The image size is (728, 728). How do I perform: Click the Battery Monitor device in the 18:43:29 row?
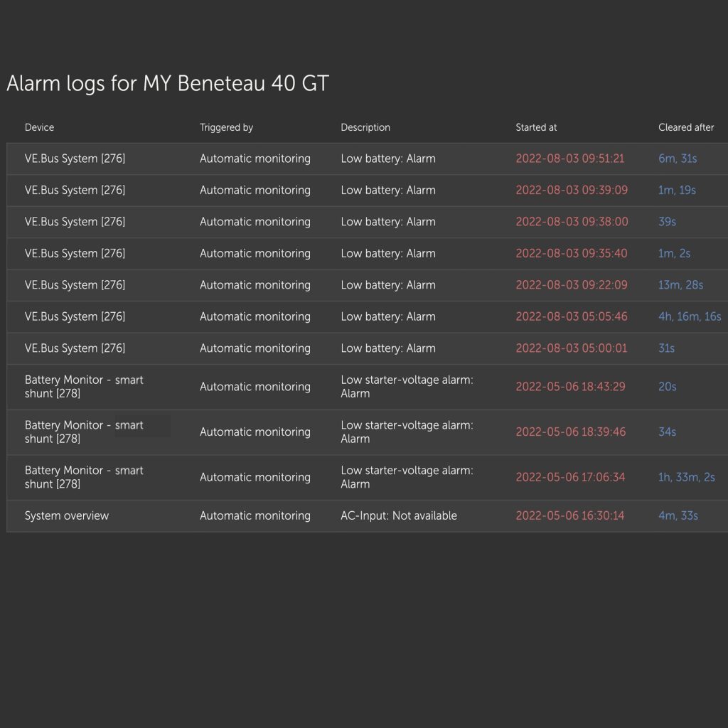tap(84, 387)
